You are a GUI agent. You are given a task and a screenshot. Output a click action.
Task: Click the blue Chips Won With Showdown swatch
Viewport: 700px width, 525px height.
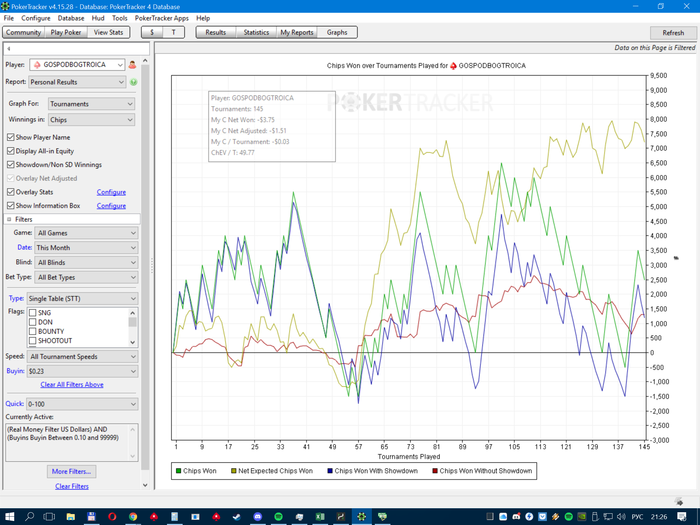point(330,471)
